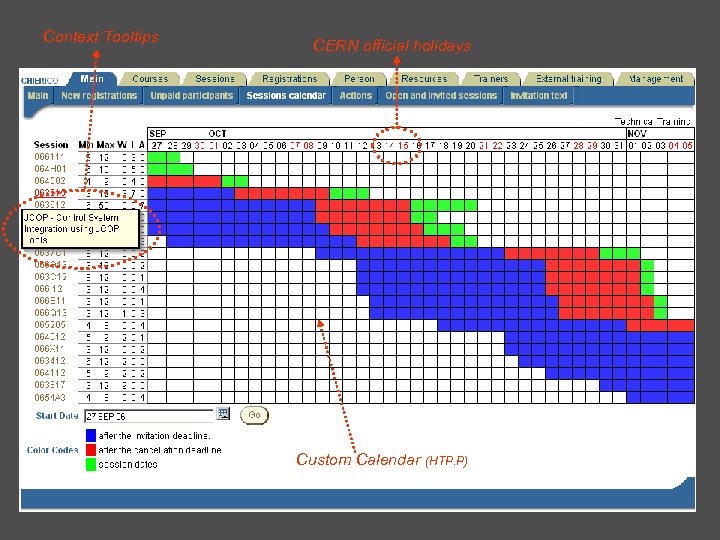The image size is (720, 540).
Task: Switch to the Trainers tab
Action: [491, 79]
